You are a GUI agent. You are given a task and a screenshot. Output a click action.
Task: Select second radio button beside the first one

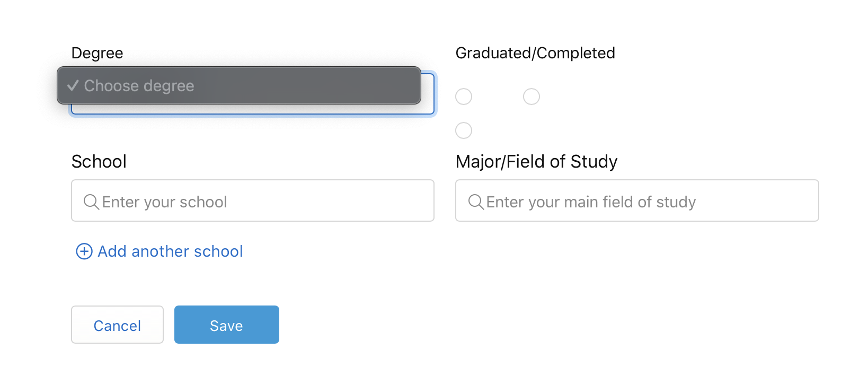coord(531,97)
